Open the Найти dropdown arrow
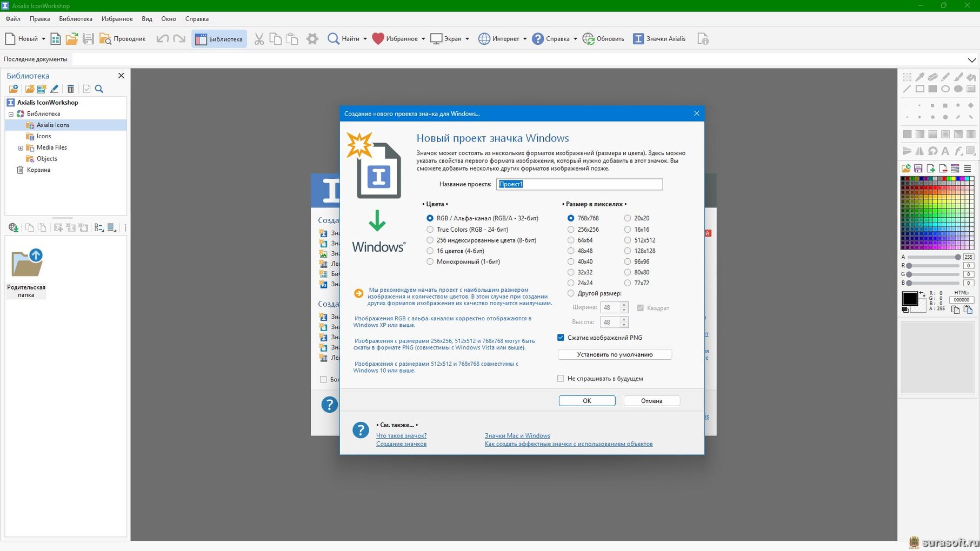 point(365,39)
